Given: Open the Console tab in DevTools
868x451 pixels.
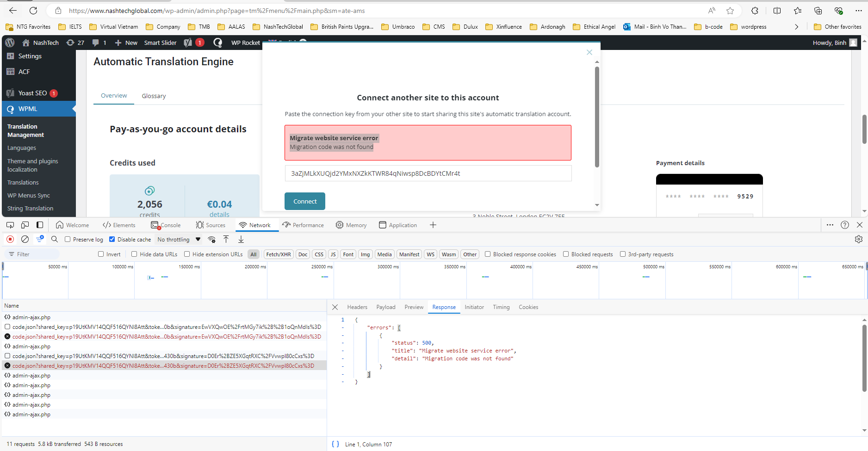Looking at the screenshot, I should pyautogui.click(x=166, y=225).
